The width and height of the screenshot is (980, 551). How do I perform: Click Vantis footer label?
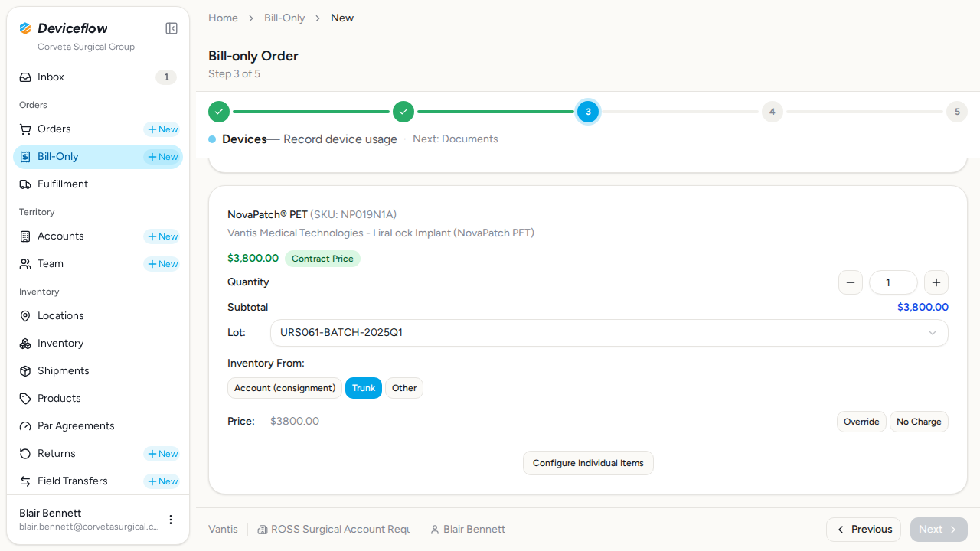click(223, 530)
